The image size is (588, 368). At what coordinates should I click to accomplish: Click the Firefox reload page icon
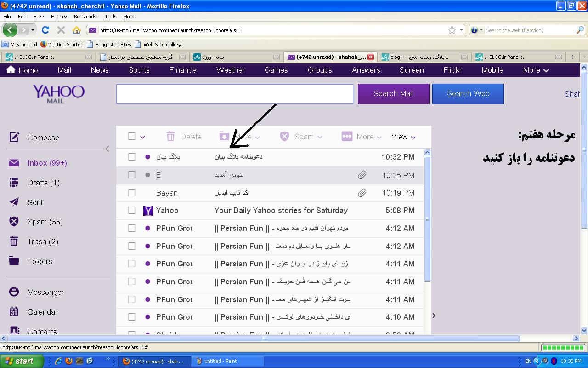[x=45, y=30]
